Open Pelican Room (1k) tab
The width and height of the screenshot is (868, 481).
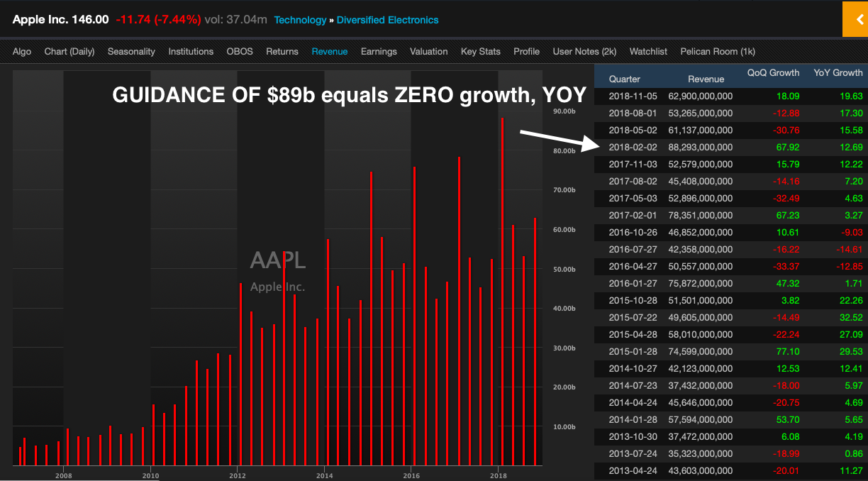718,51
